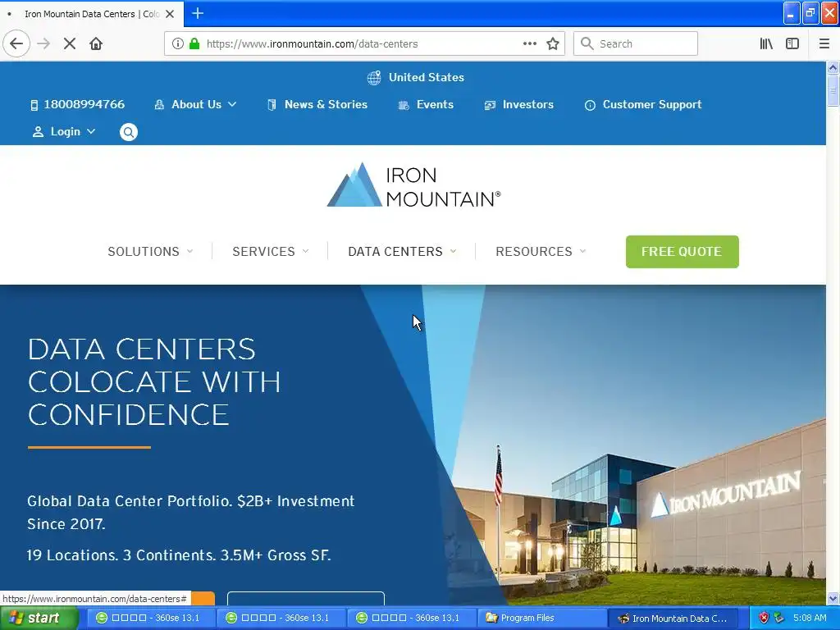Viewport: 840px width, 630px height.
Task: Toggle the sidebar icon in the toolbar
Action: (x=792, y=43)
